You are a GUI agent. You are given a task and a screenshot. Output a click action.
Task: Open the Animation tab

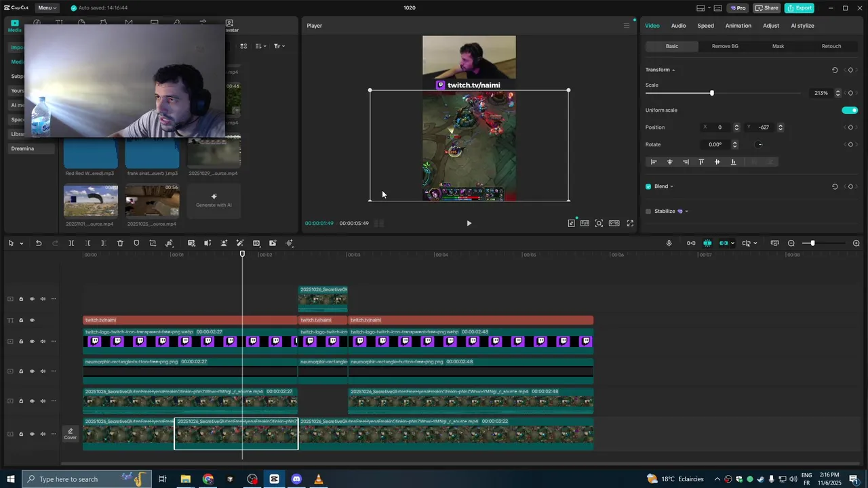click(x=738, y=26)
